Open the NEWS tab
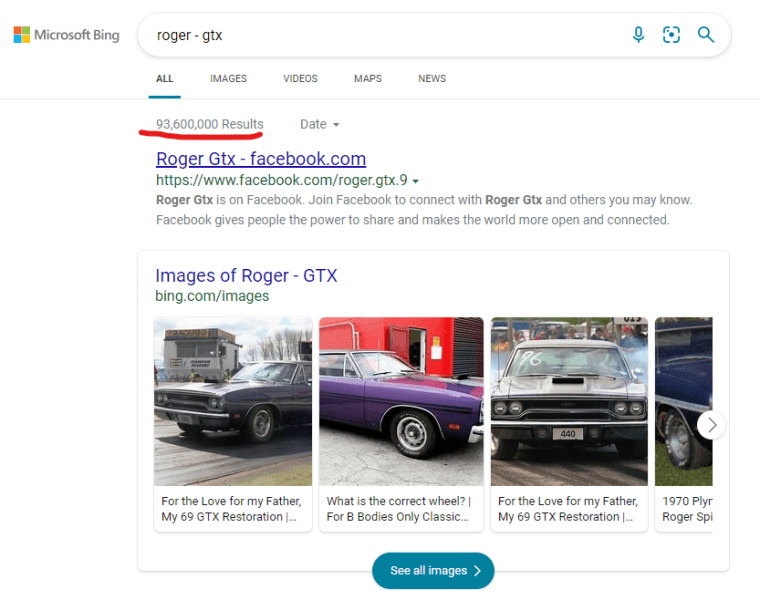This screenshot has height=600, width=760. 432,79
